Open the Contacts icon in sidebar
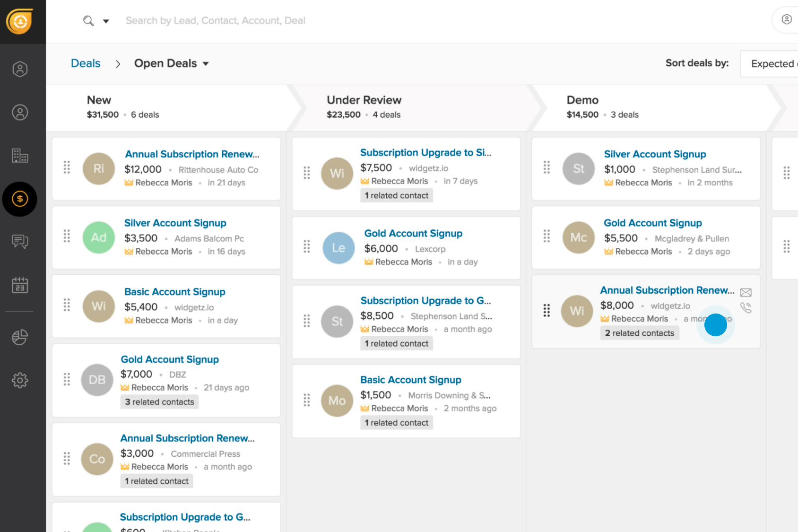Screen dimensions: 798x532 [x=20, y=113]
